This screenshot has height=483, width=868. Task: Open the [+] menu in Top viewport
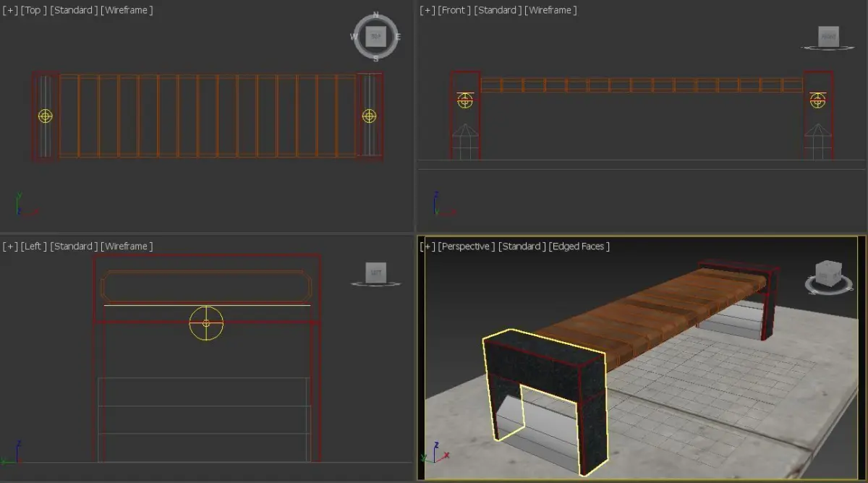pos(10,10)
